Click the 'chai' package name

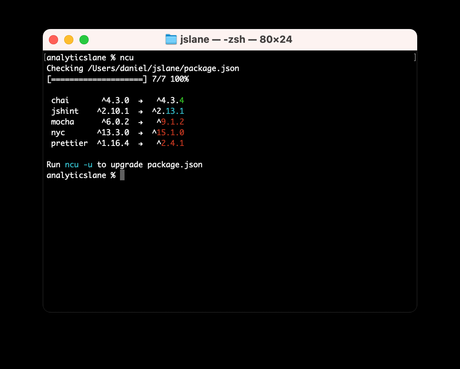[60, 100]
